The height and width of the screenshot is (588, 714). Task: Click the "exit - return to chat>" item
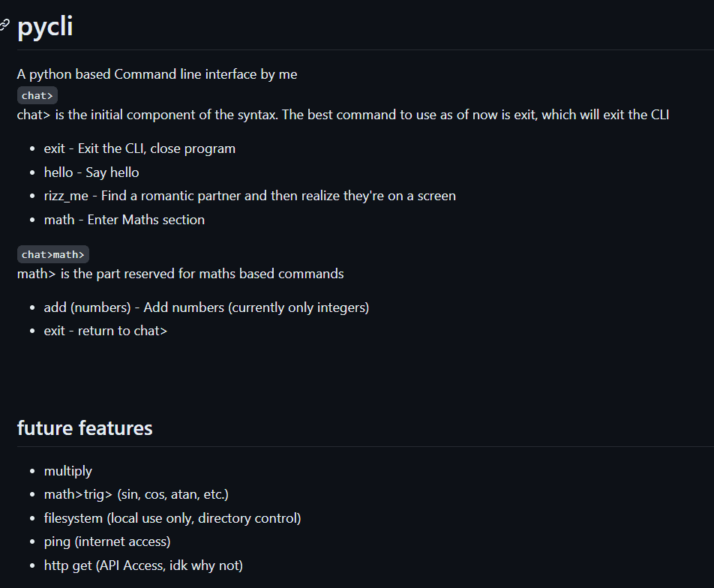coord(106,331)
